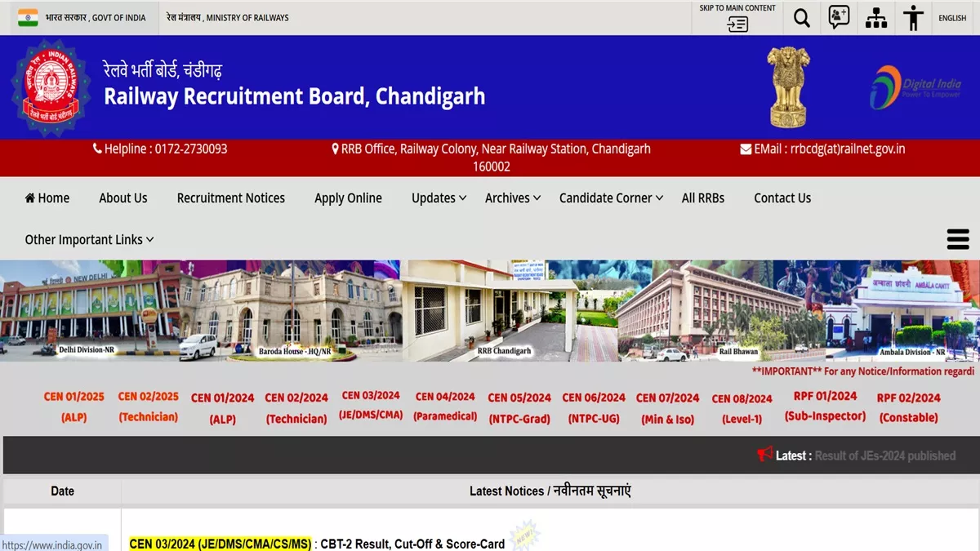Open CEN 05/2024 (NTPC-Grad) link
The width and height of the screenshot is (980, 551).
pyautogui.click(x=519, y=407)
